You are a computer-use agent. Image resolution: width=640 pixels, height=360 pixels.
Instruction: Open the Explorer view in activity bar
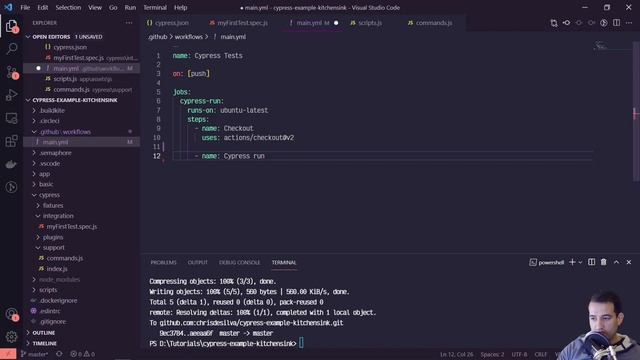coord(11,26)
